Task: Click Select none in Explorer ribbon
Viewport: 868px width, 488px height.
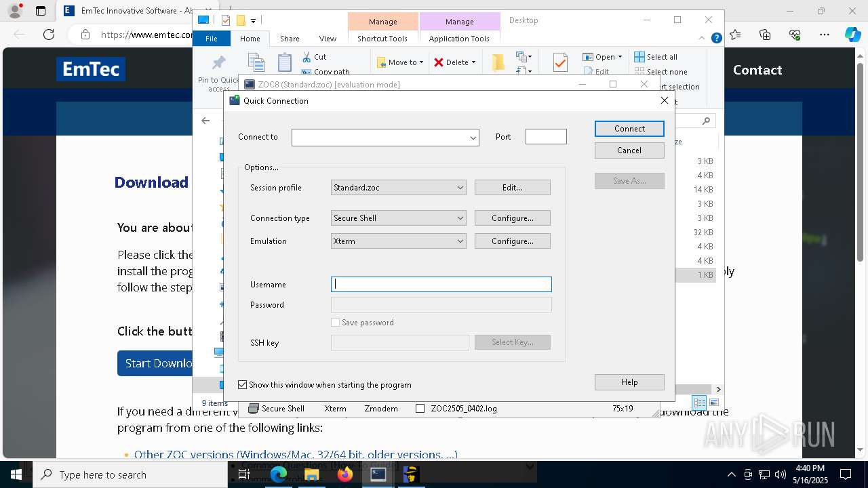Action: click(660, 72)
